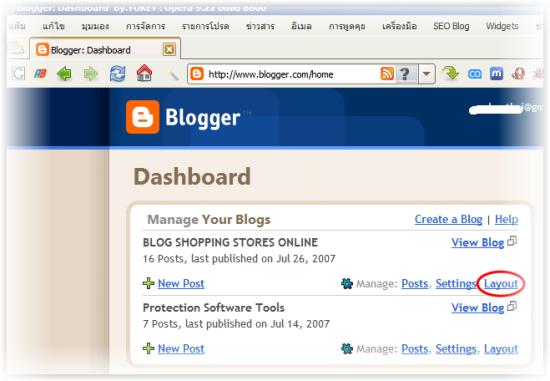
Task: Click '16 Posts, last published on Jul 26, 2007'
Action: coord(239,259)
